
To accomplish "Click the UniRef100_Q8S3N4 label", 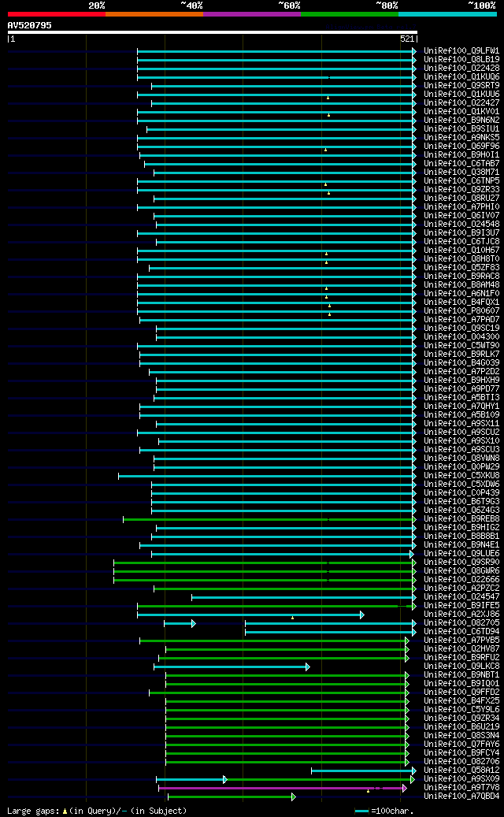I will click(461, 735).
